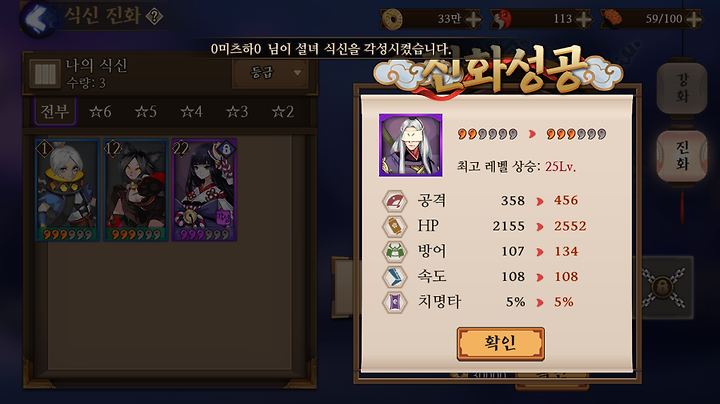The width and height of the screenshot is (720, 404).
Task: Refill sushi stamina with plus icon
Action: tap(694, 19)
